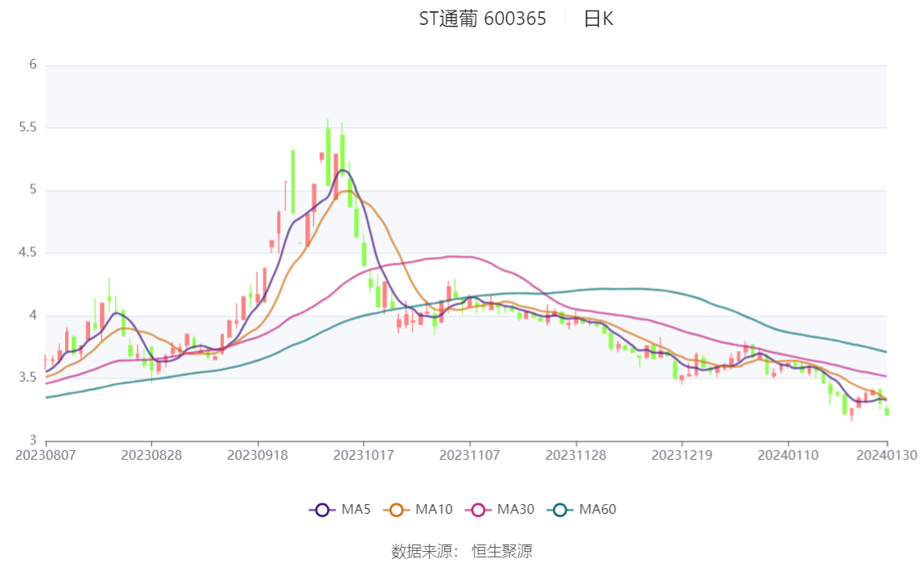Click y-axis value 3.5
The height and width of the screenshot is (563, 924).
[x=27, y=378]
